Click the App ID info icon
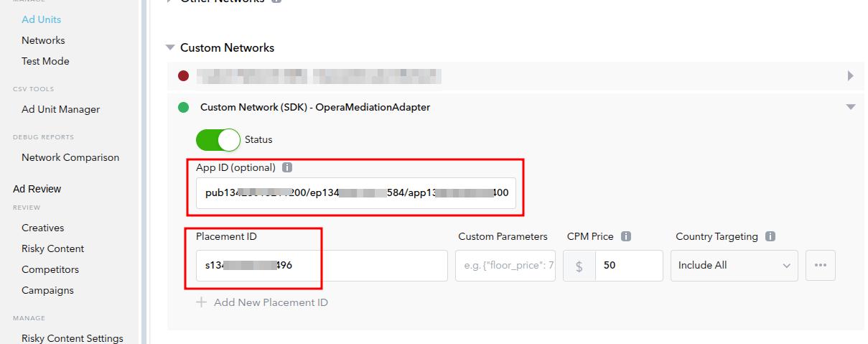The width and height of the screenshot is (868, 344). [x=287, y=168]
